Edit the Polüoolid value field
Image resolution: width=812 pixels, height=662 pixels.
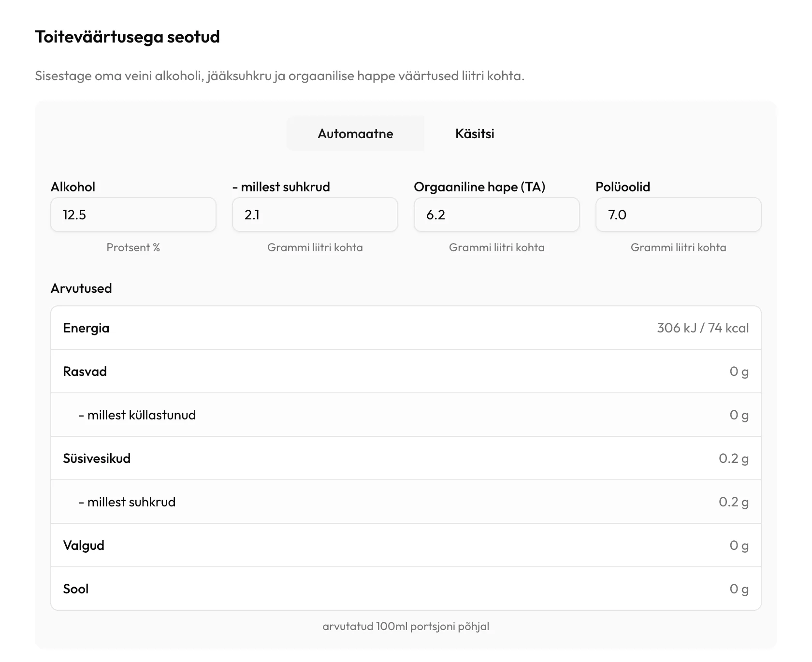(679, 215)
